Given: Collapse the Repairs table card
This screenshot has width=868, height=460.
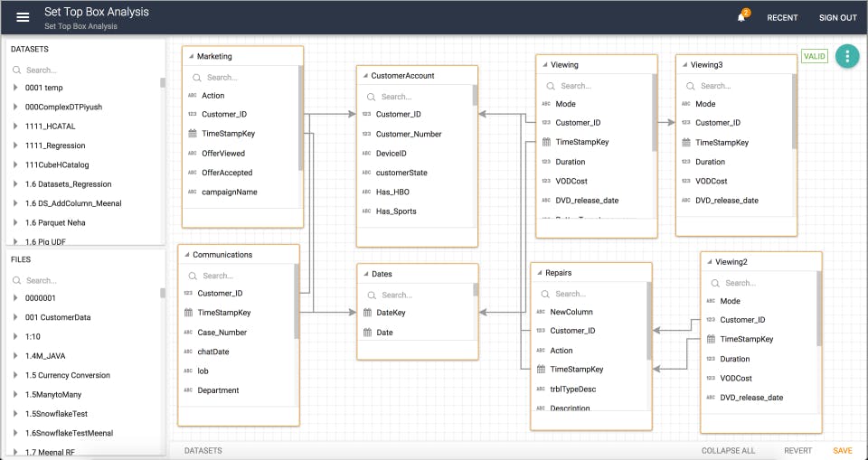Looking at the screenshot, I should (x=540, y=273).
